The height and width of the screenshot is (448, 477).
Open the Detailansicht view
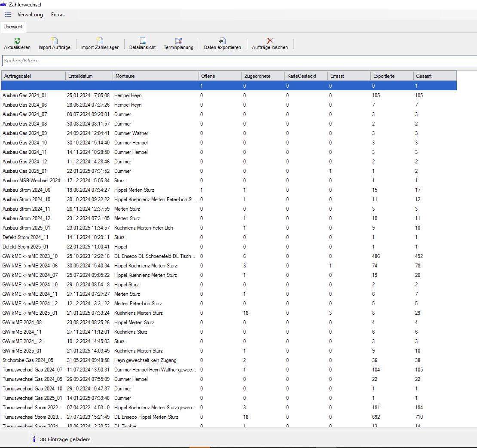click(142, 41)
